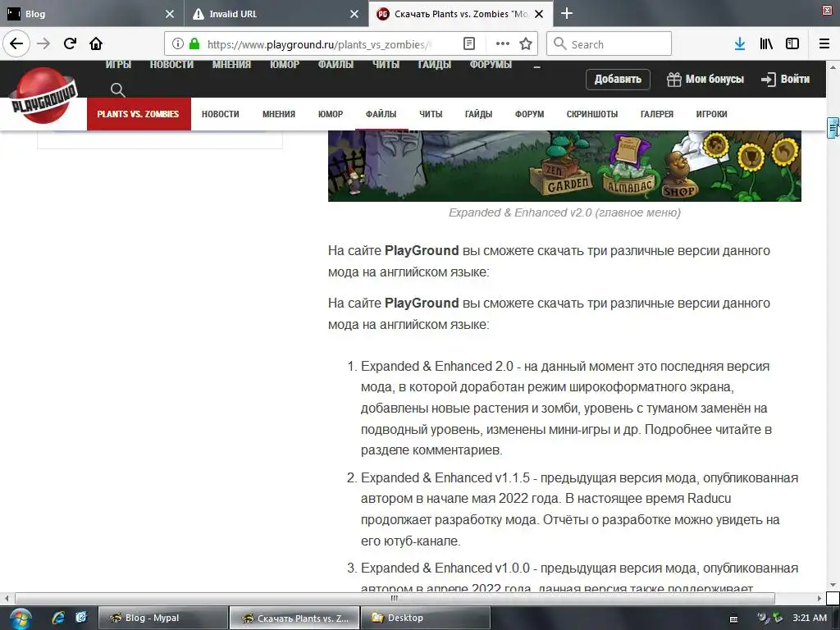
Task: Click the site search magnifier icon
Action: pos(118,90)
